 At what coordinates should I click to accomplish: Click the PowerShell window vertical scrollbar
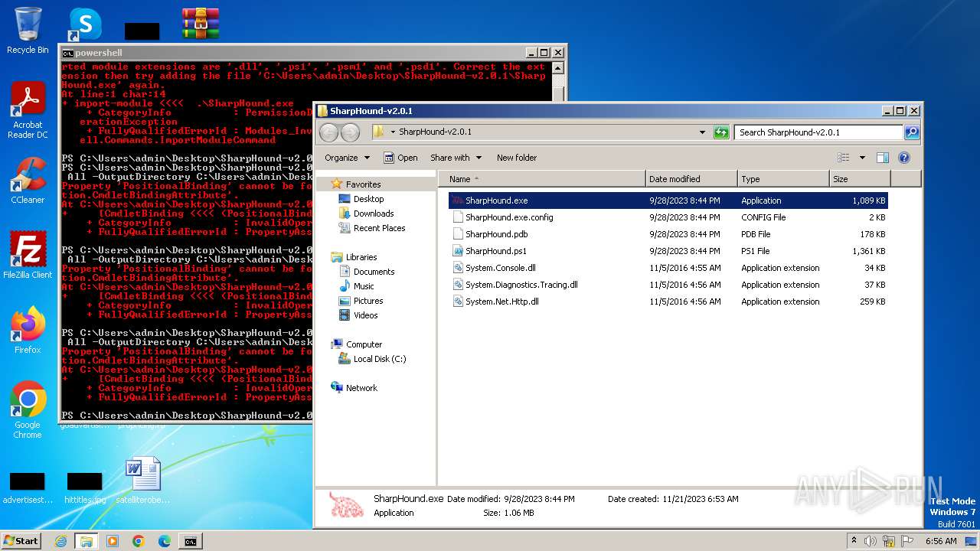point(560,81)
